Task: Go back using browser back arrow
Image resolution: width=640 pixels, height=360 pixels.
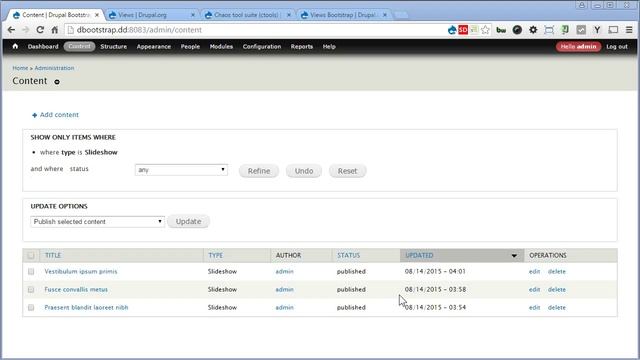Action: 11,30
